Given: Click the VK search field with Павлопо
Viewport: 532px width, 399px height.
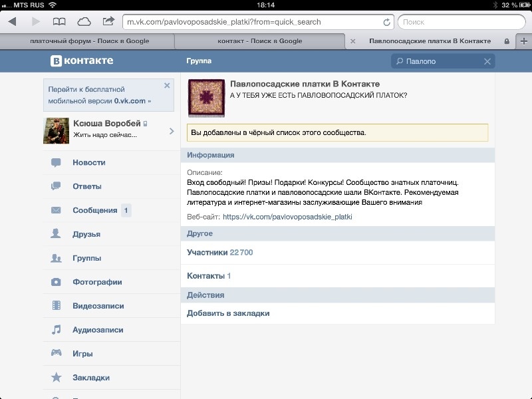Looking at the screenshot, I should click(x=443, y=61).
